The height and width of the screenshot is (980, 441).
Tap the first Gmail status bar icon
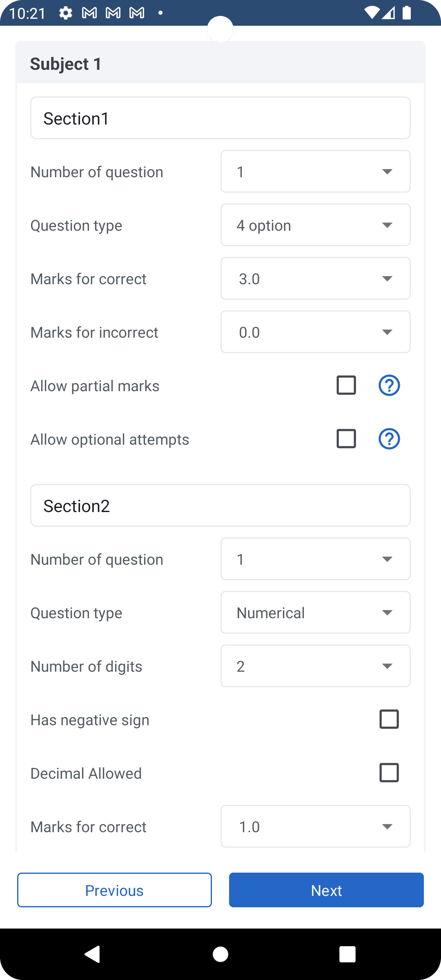tap(89, 13)
